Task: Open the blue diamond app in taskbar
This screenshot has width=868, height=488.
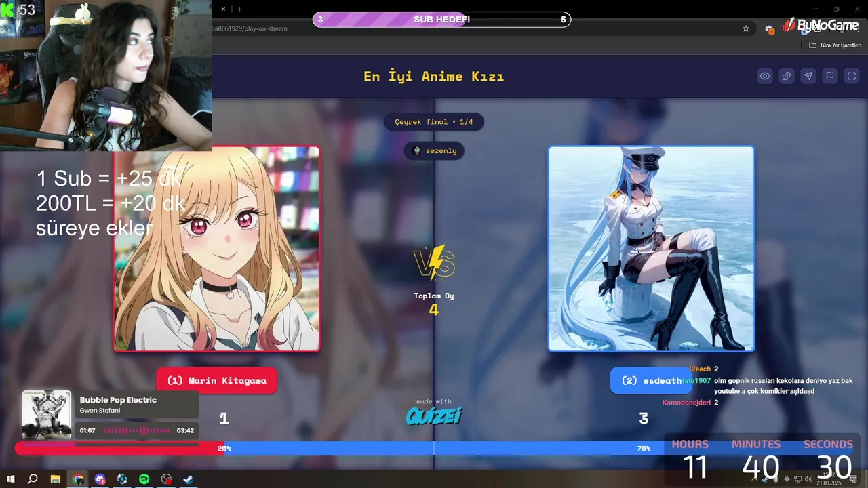Action: [122, 479]
